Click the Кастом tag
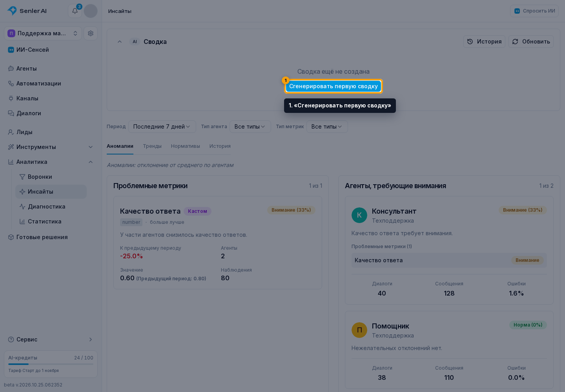This screenshot has width=565, height=392. coord(197,211)
